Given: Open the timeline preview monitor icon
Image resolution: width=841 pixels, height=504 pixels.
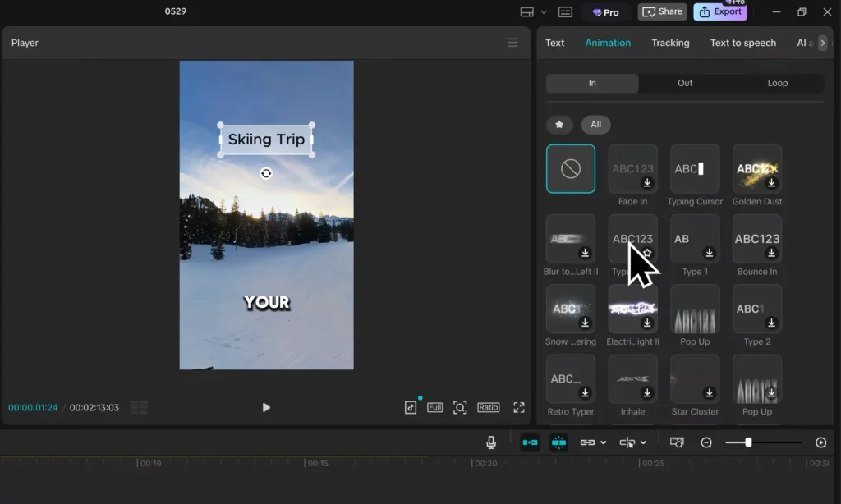Looking at the screenshot, I should point(677,442).
